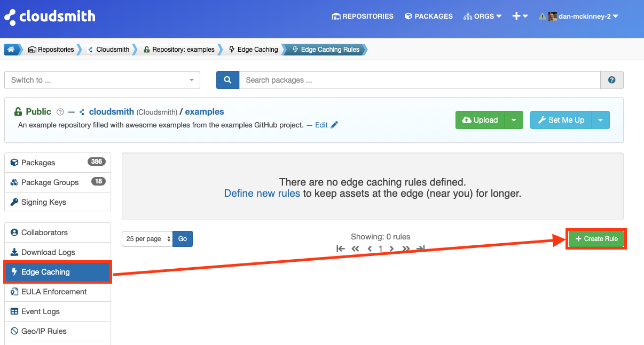Open the Switch to dropdown
Viewport: 644px width, 345px height.
(x=102, y=80)
